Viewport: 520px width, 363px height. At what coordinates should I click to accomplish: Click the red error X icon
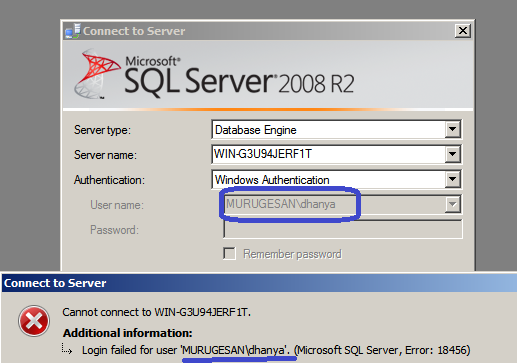(x=34, y=321)
